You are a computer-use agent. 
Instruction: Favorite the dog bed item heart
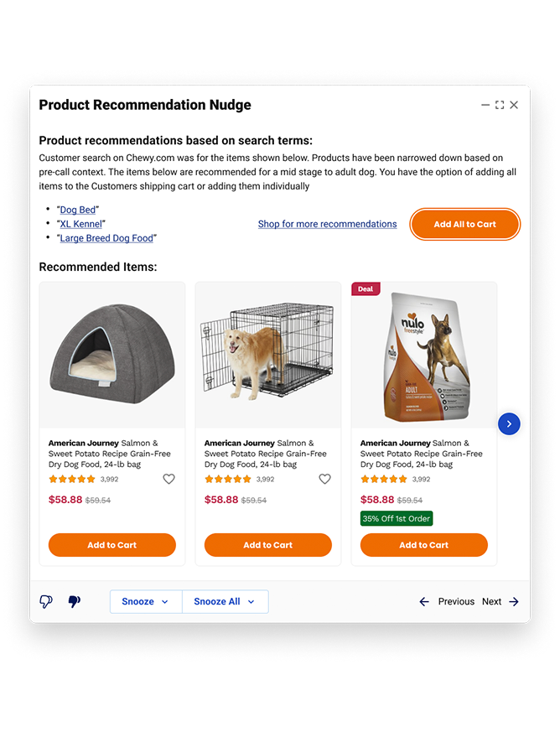coord(169,479)
